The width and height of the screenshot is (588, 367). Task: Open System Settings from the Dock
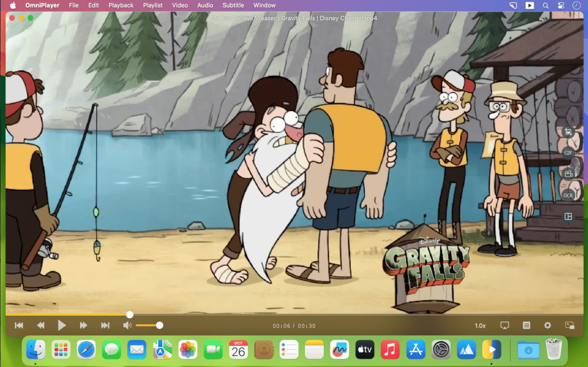click(441, 350)
